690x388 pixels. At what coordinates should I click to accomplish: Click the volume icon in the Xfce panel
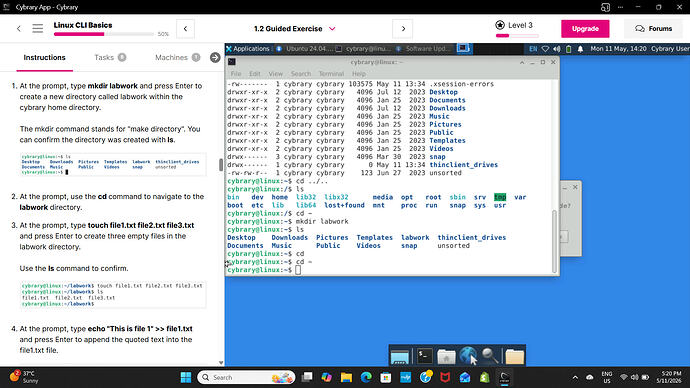point(557,49)
